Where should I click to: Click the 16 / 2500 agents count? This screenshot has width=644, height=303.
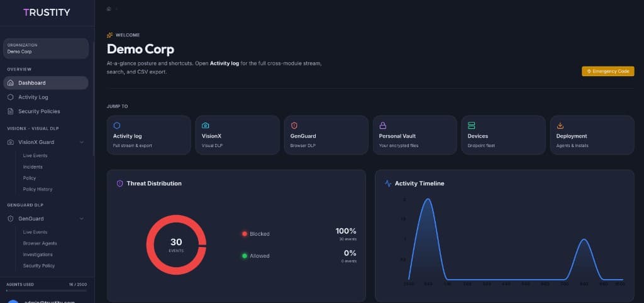[78, 284]
